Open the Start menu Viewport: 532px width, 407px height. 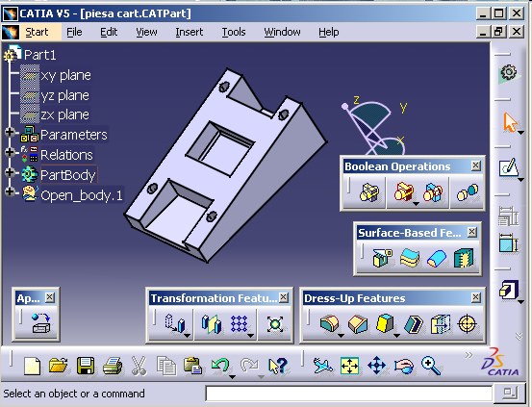tap(37, 32)
